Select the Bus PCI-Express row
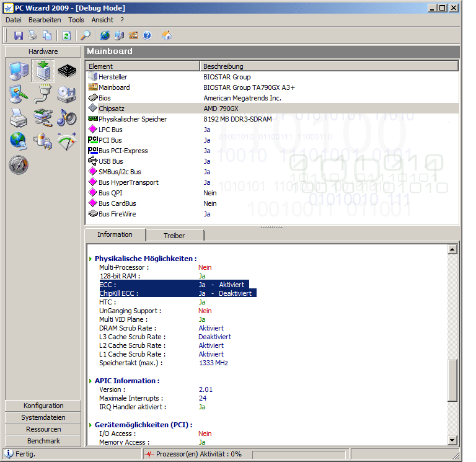The image size is (476, 462). tap(272, 151)
